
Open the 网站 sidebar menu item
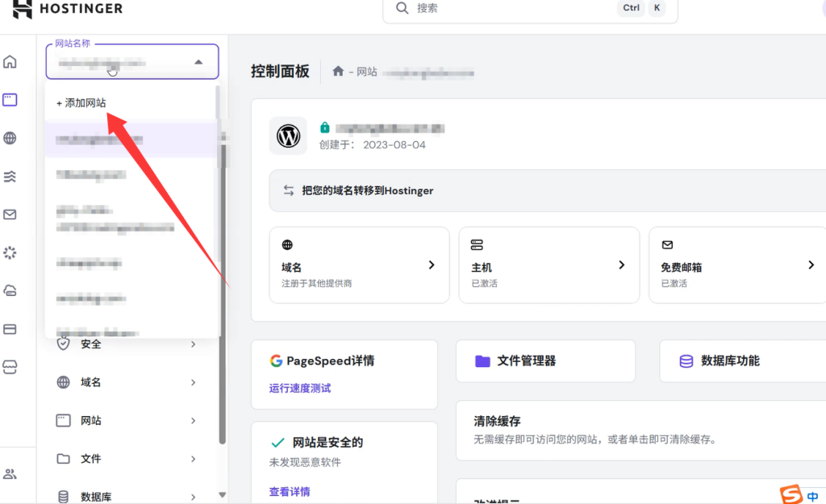click(126, 421)
